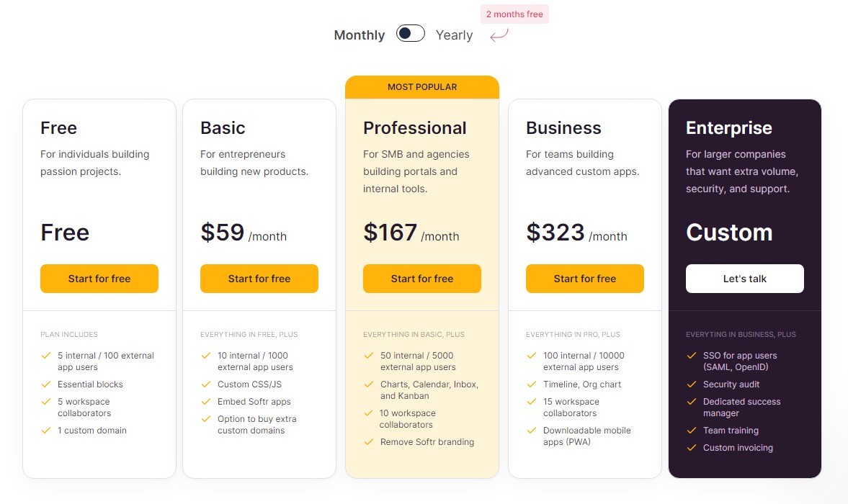848x504 pixels.
Task: Click 'Start for free' under the Business plan
Action: pyautogui.click(x=584, y=279)
